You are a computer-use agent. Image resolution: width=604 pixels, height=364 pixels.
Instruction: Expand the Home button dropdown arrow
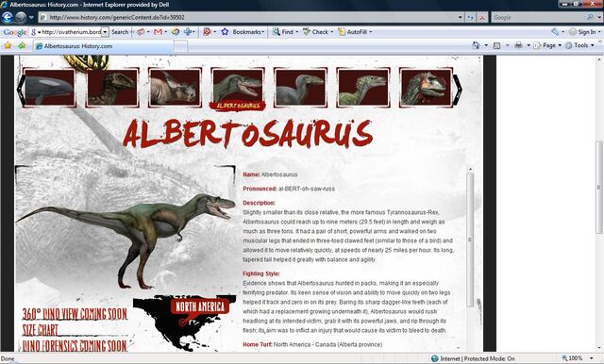486,45
